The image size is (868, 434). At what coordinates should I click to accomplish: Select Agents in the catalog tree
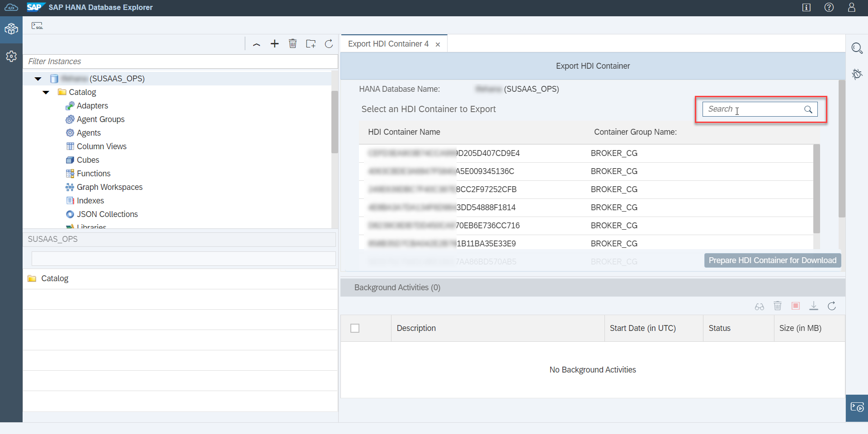89,133
